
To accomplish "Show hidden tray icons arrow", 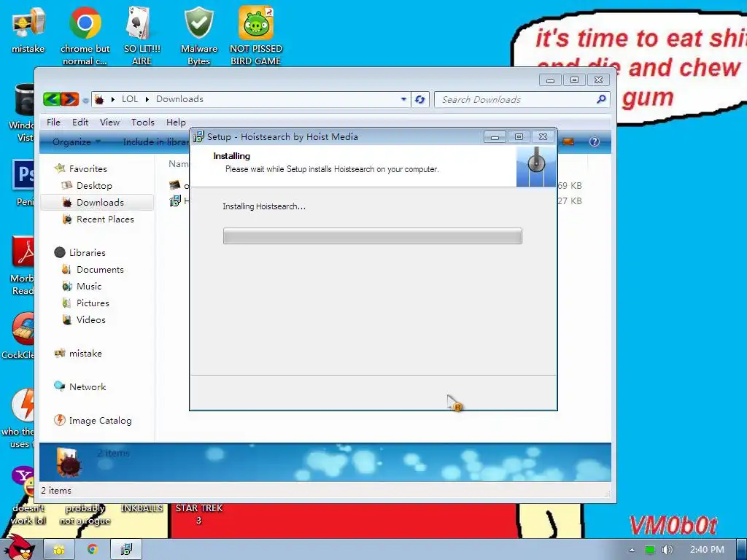I will [x=632, y=550].
